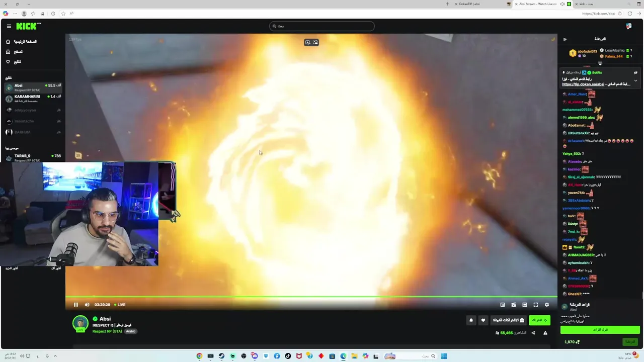Click the LIVE indicator on the player

[x=120, y=305]
